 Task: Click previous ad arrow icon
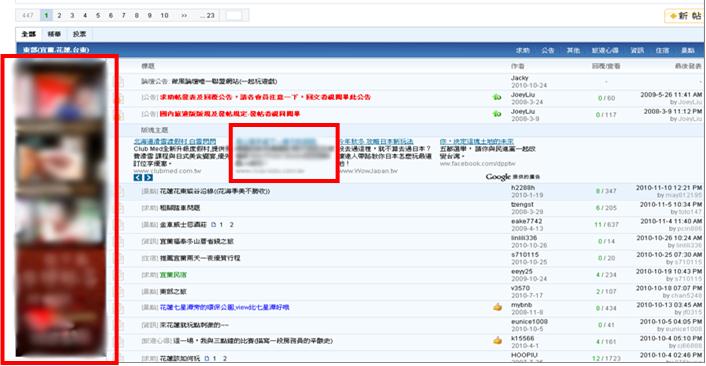pyautogui.click(x=138, y=177)
